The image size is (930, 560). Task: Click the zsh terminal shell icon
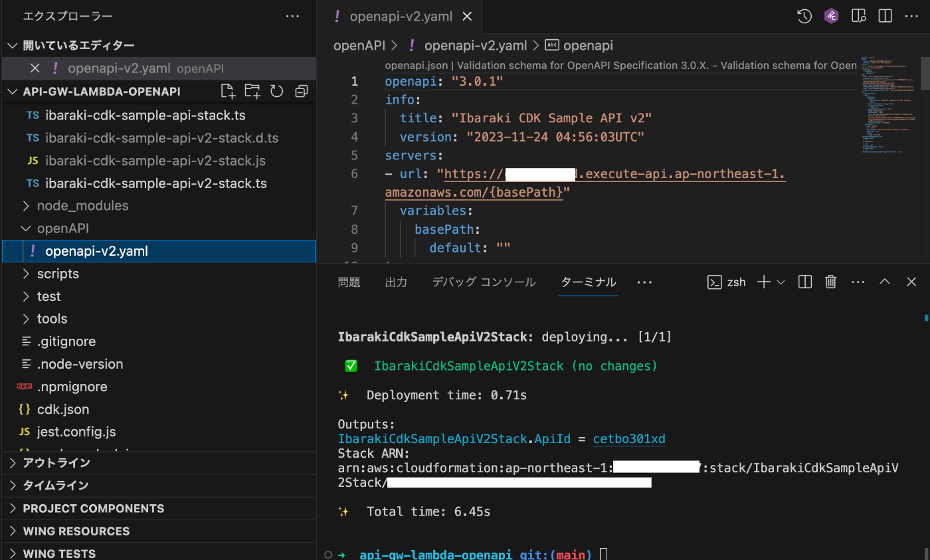(x=714, y=282)
